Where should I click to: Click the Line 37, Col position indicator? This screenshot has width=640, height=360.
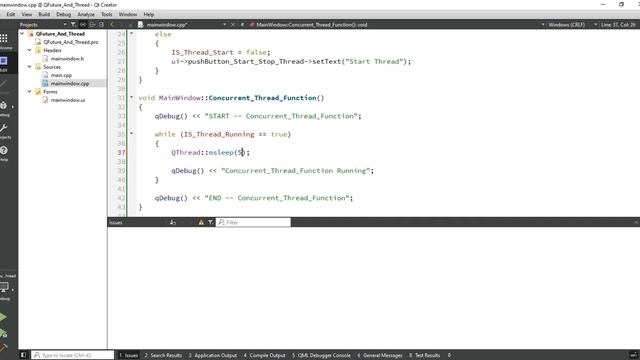point(618,25)
